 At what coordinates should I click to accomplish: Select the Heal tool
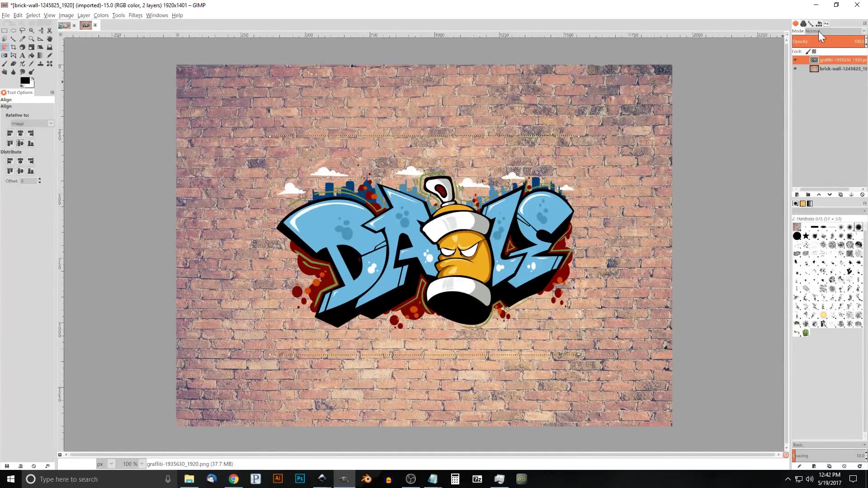[50, 64]
